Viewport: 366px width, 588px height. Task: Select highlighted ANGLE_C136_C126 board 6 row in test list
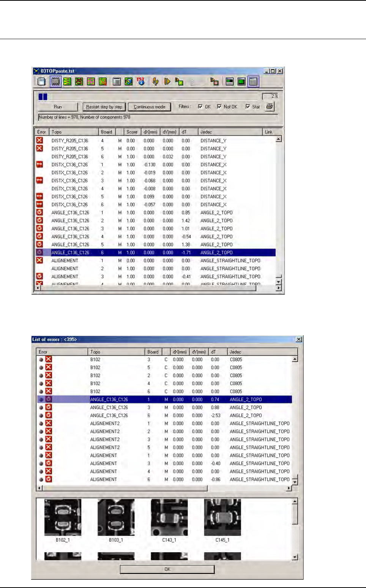[156, 252]
